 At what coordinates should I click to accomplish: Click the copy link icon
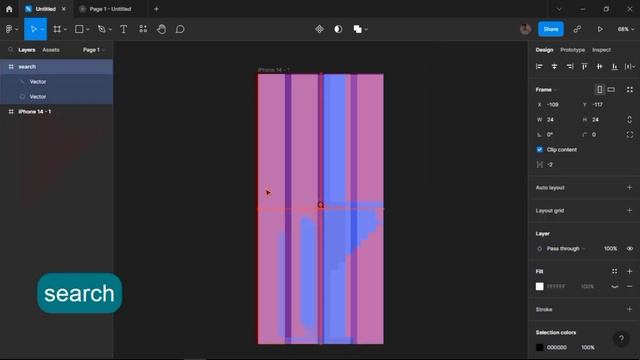pyautogui.click(x=577, y=29)
